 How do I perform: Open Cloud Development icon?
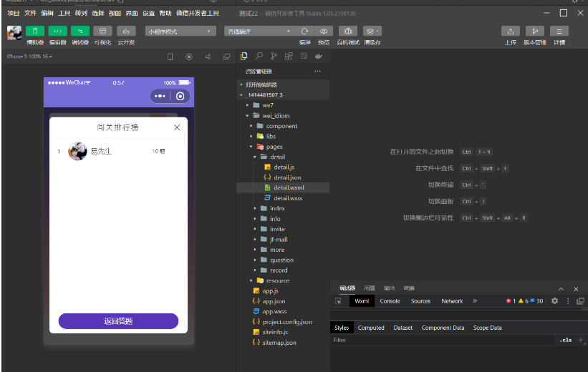click(126, 31)
